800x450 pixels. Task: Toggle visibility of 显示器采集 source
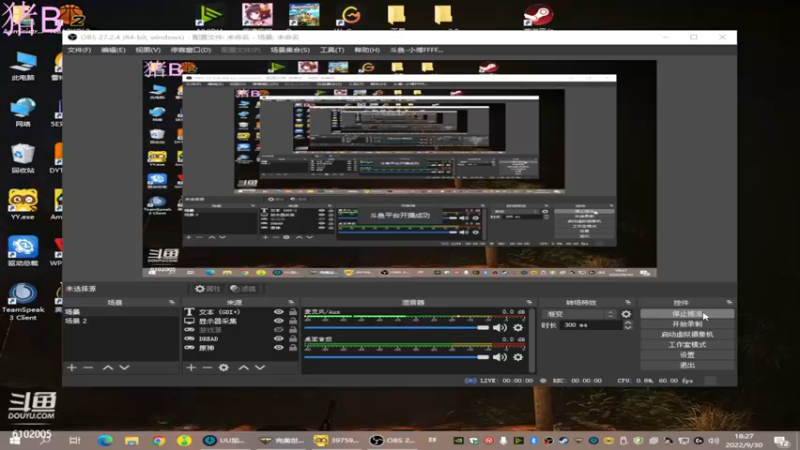(279, 321)
